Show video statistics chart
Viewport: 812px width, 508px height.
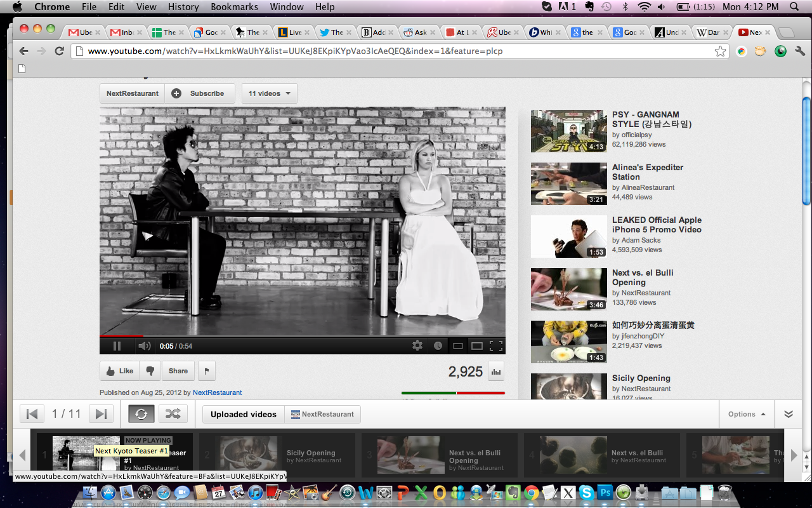tap(495, 371)
